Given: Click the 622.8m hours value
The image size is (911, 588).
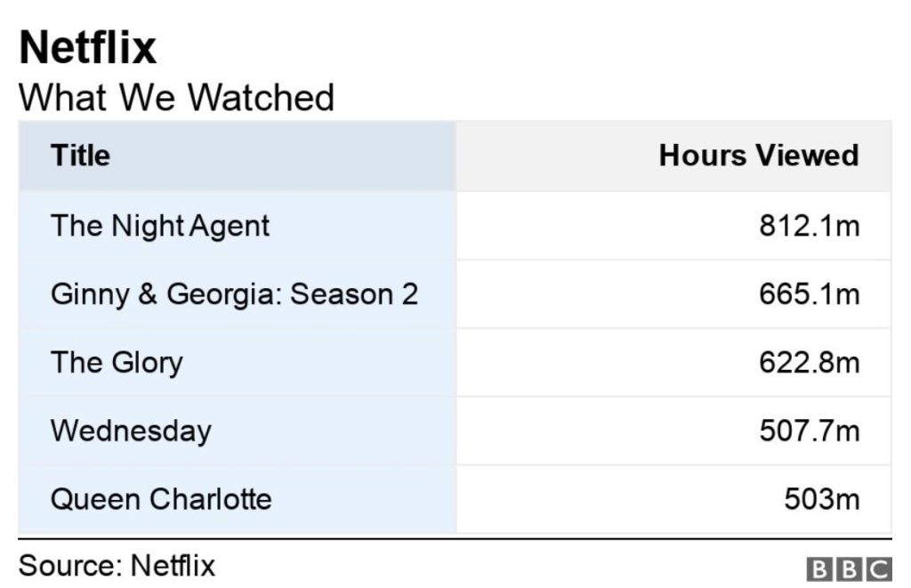Looking at the screenshot, I should click(x=810, y=363).
